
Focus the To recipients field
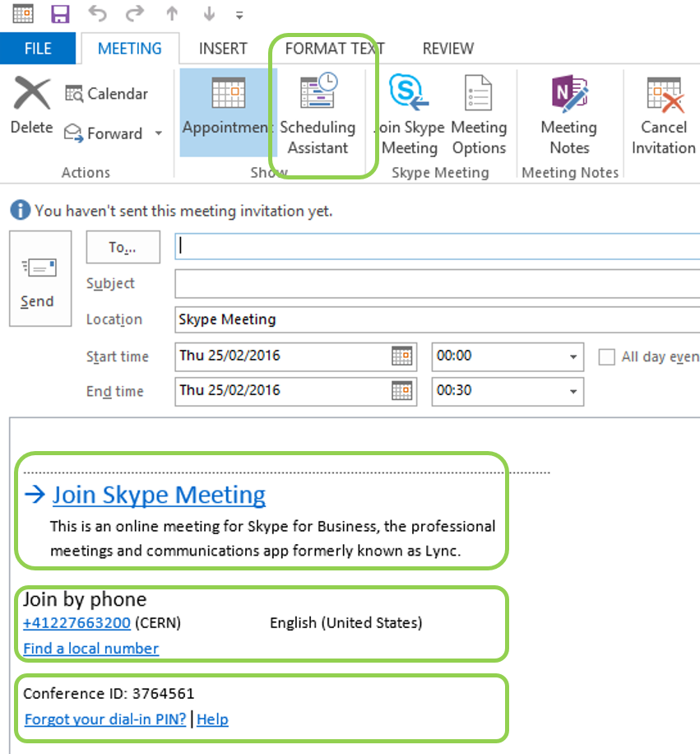click(438, 246)
